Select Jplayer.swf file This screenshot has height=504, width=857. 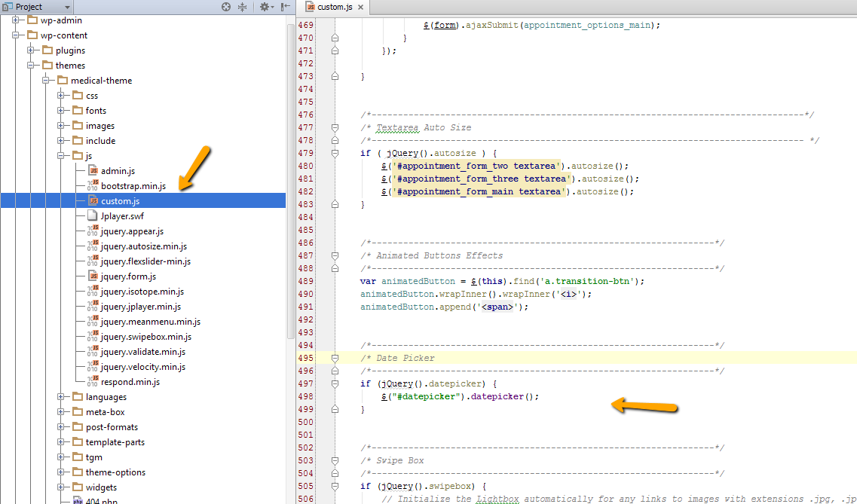122,216
